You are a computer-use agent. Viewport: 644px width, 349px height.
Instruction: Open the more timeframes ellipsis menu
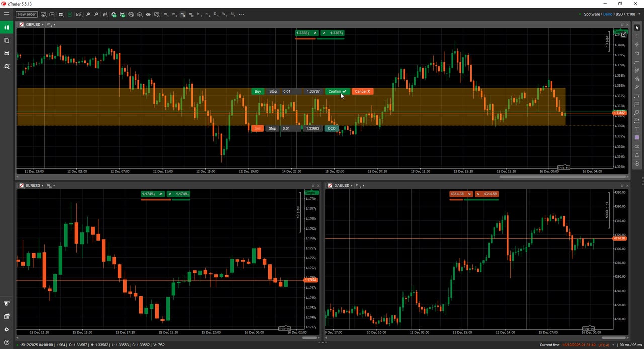click(x=240, y=14)
